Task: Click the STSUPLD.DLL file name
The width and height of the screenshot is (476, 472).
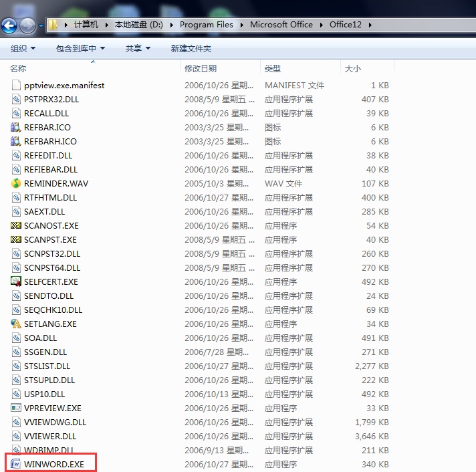Action: pyautogui.click(x=49, y=380)
